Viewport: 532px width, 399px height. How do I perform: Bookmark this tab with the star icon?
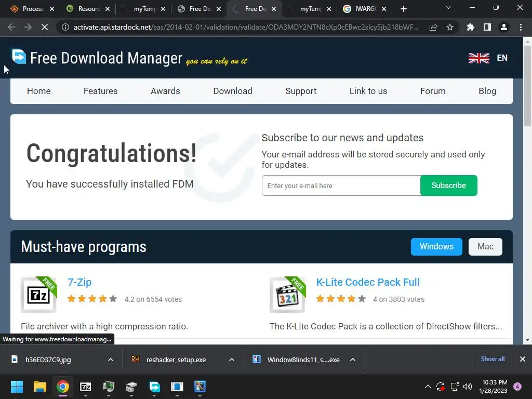point(450,27)
